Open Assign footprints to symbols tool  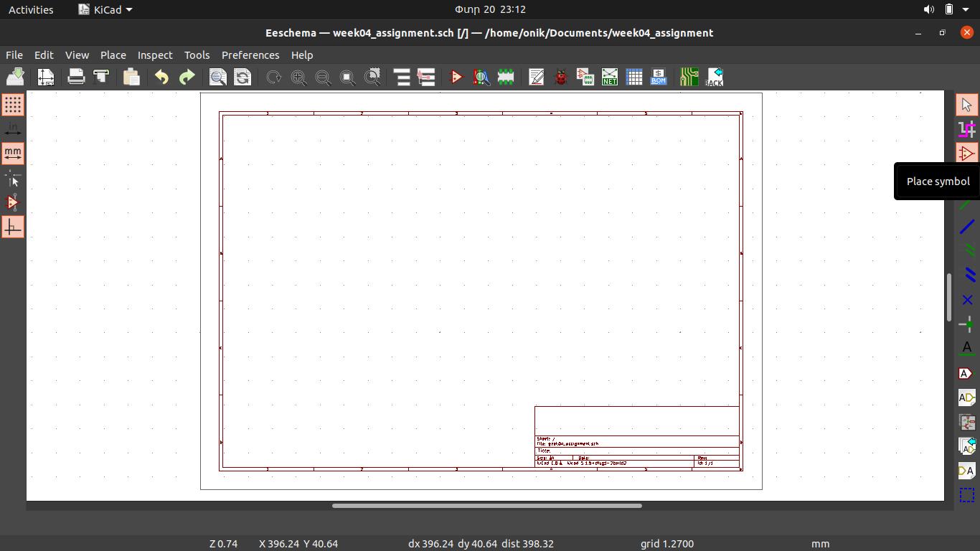click(585, 77)
